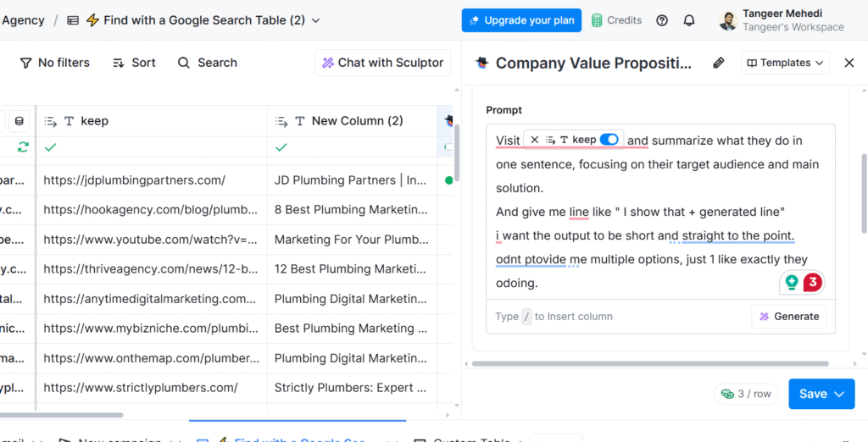Open Chat with Sculptor

382,63
